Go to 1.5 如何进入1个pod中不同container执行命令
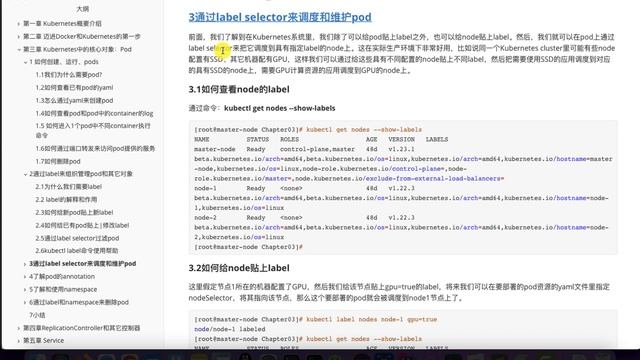The height and width of the screenshot is (360, 640). tap(93, 130)
